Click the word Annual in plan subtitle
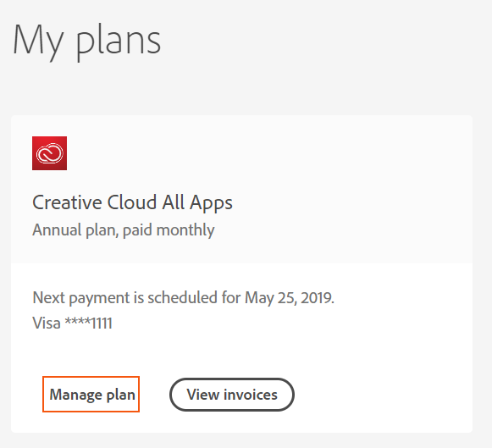 click(x=57, y=230)
